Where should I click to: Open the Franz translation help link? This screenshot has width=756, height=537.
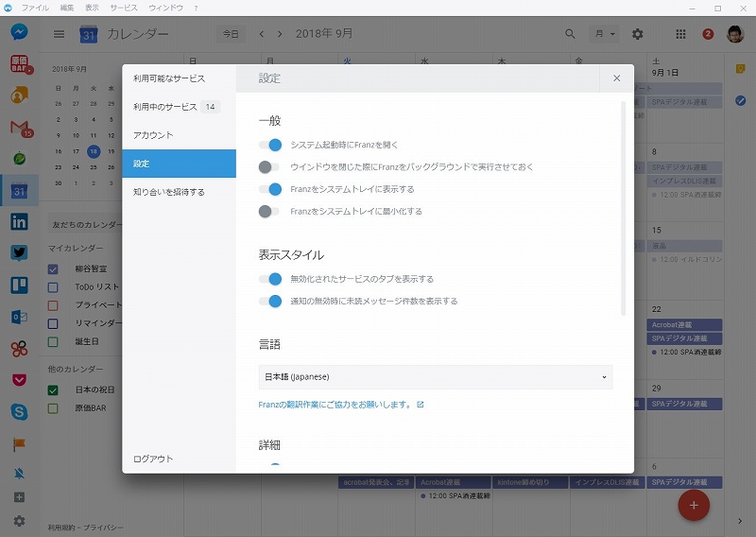(x=340, y=405)
